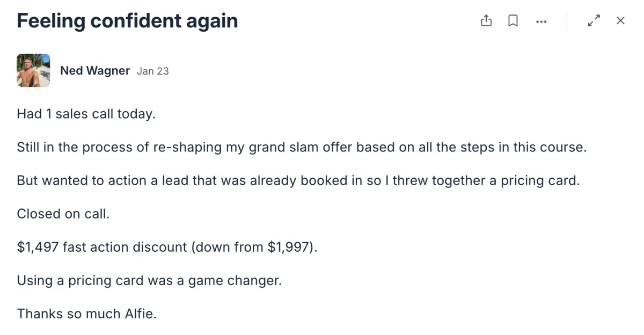Click the line 'Closed on call.'

(x=63, y=214)
